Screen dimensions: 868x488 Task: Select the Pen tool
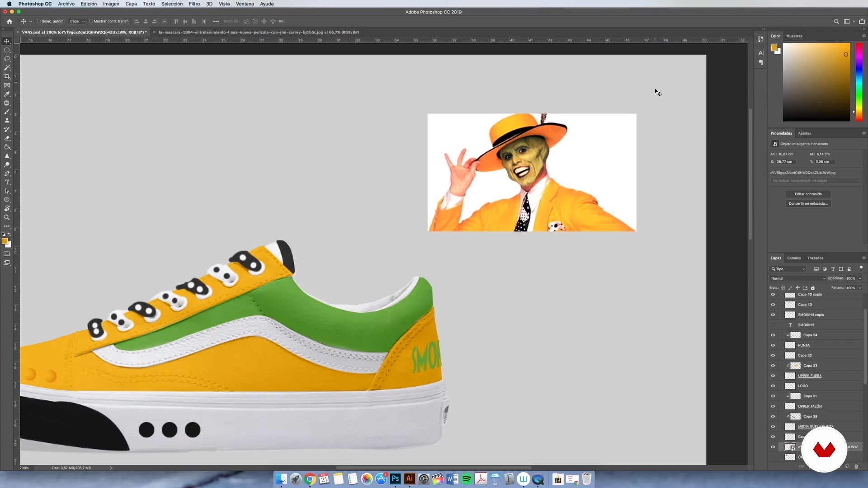pos(7,174)
